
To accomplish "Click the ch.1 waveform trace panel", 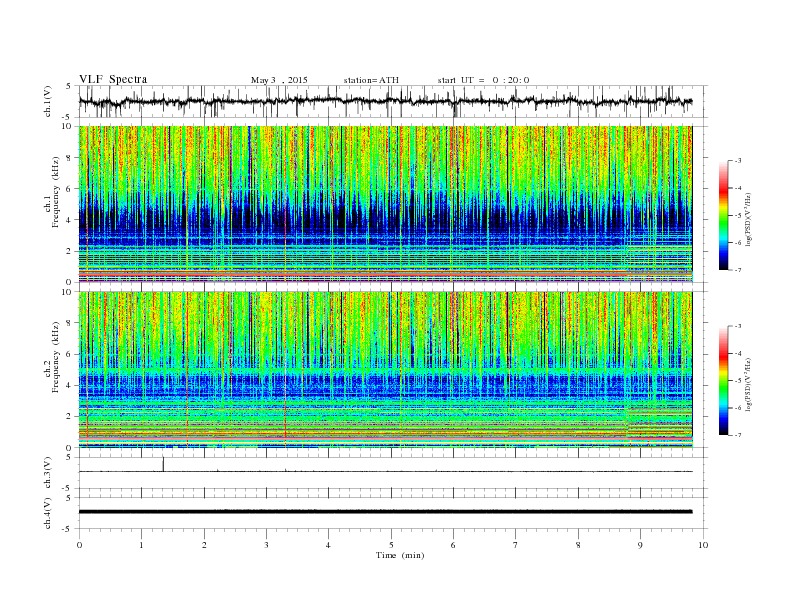I will pos(393,101).
